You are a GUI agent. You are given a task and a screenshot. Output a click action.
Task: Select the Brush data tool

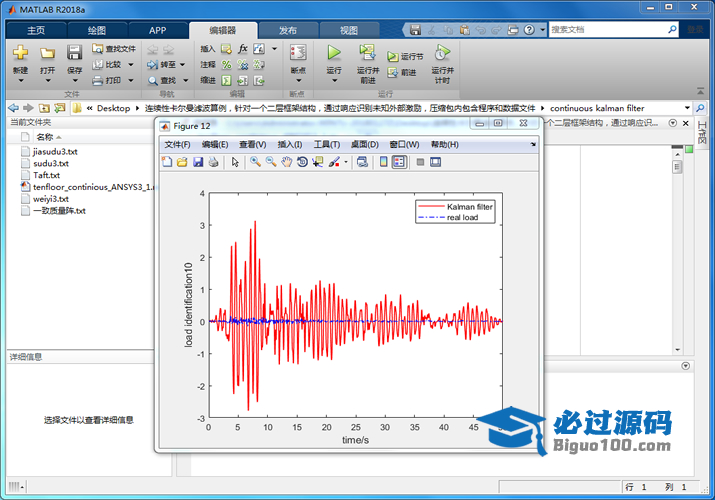click(x=334, y=162)
